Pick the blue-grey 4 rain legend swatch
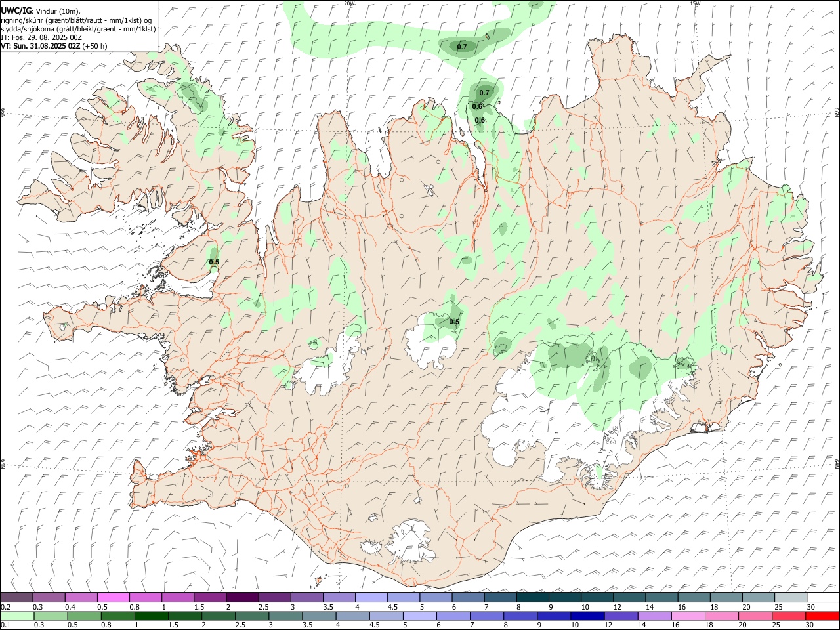The width and height of the screenshot is (840, 630). pyautogui.click(x=352, y=616)
